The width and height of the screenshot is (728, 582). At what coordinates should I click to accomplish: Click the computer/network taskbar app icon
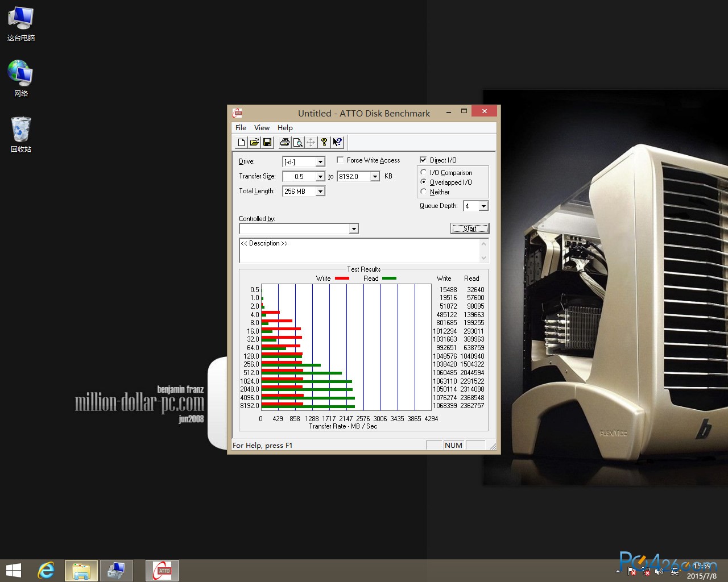click(x=117, y=571)
